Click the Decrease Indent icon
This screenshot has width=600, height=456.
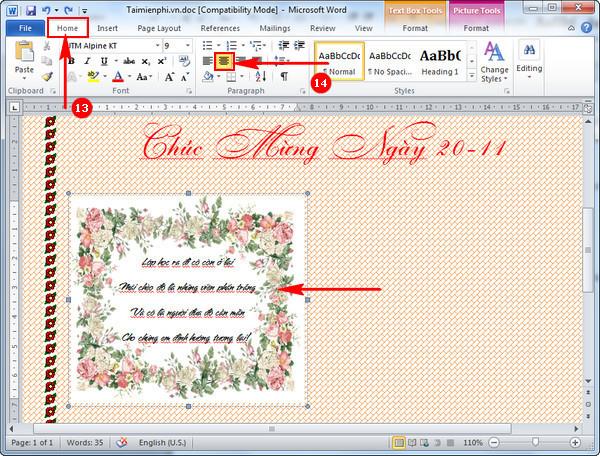[x=284, y=46]
